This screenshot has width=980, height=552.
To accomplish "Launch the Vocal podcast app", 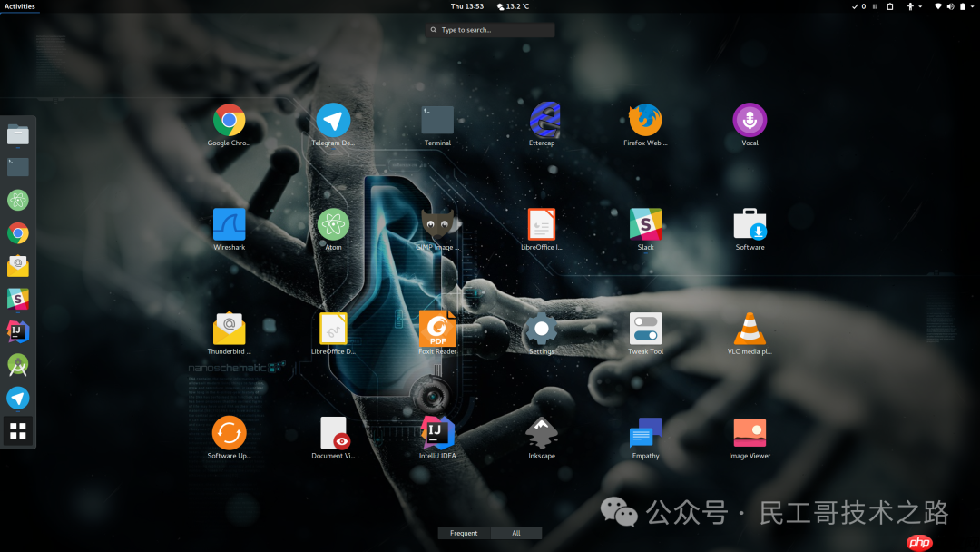I will [750, 120].
